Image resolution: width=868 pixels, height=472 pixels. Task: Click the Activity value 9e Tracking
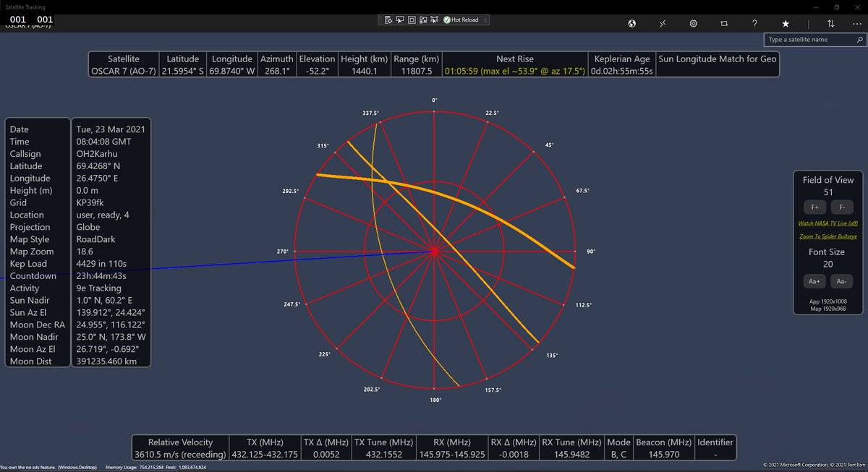coord(98,288)
